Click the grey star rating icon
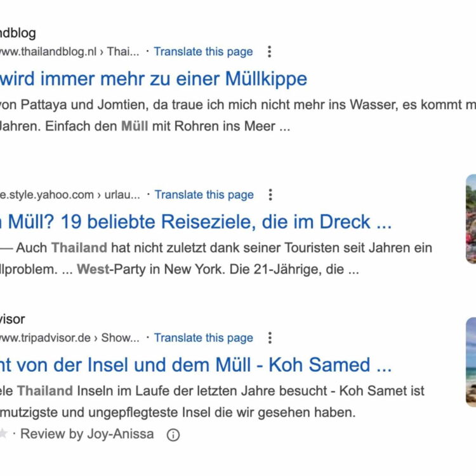Viewport: 476px width, 476px height. pos(3,434)
